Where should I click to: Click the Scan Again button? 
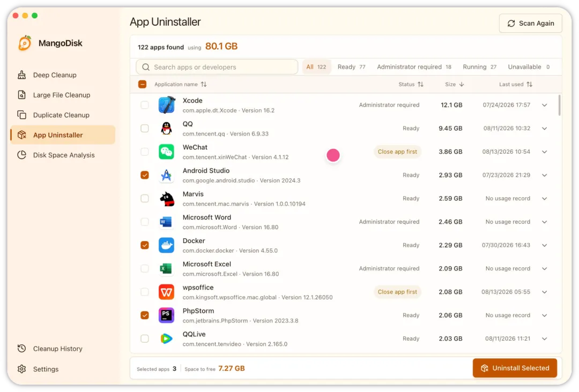pos(530,23)
